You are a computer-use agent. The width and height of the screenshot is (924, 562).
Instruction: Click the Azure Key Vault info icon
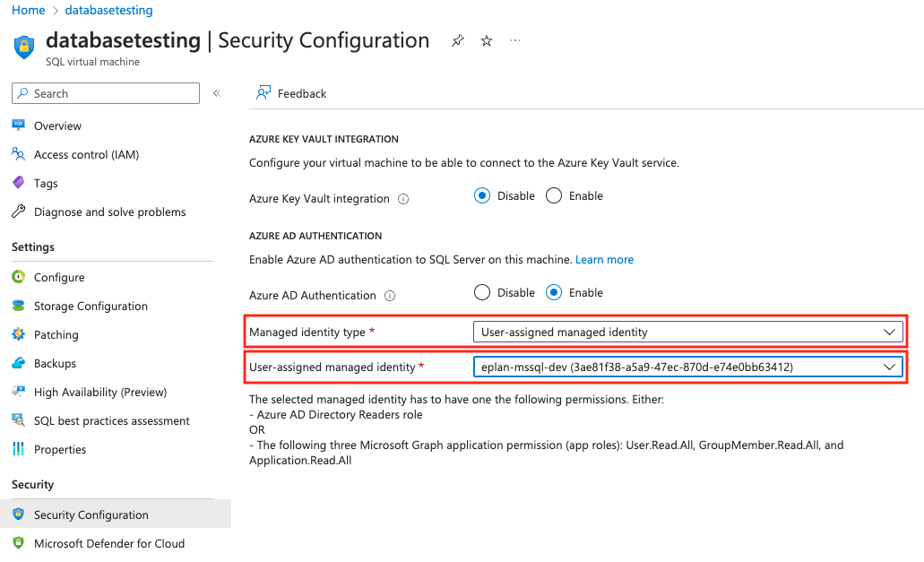(x=403, y=199)
